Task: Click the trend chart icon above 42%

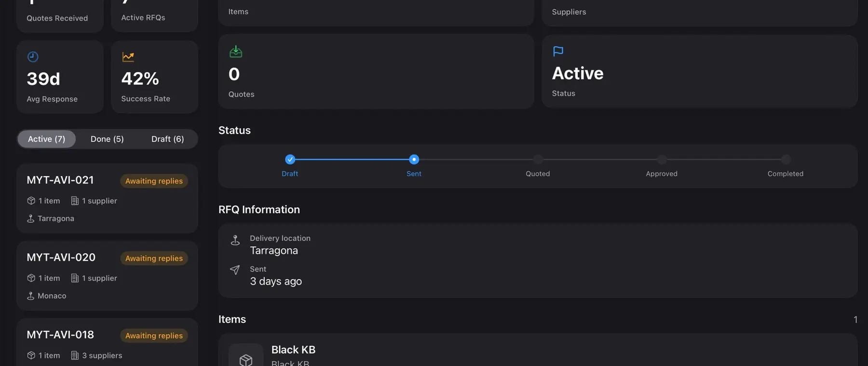Action: 128,57
